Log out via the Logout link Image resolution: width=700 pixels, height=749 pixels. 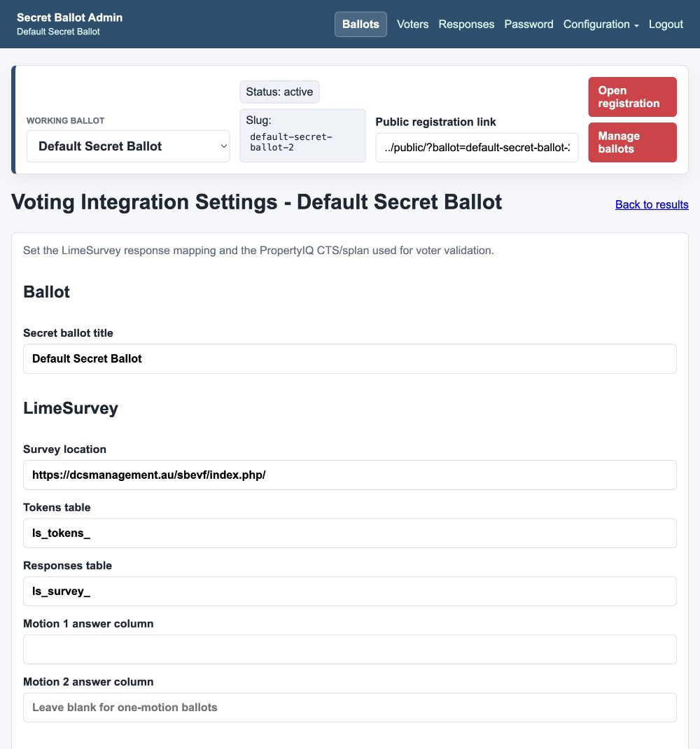[665, 24]
